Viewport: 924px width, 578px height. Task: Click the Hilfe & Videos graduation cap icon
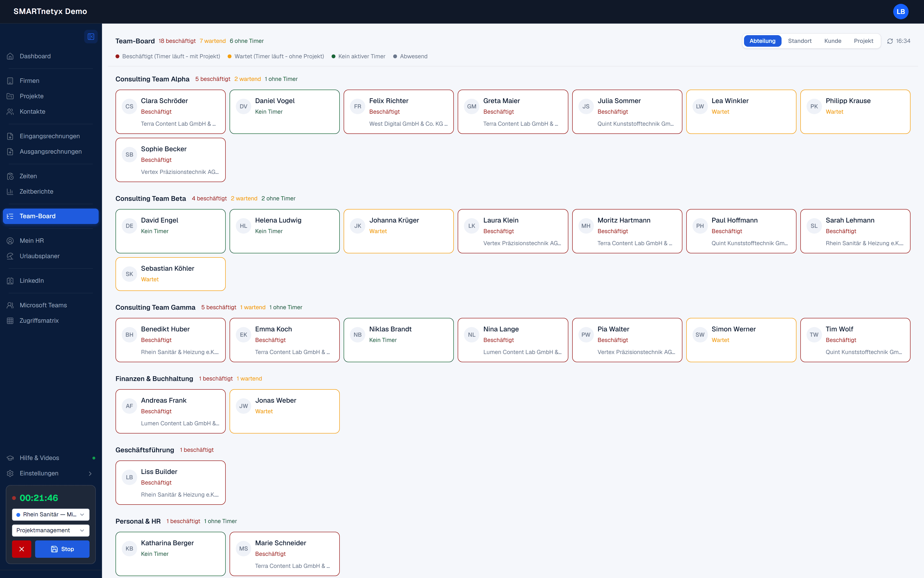pos(10,458)
